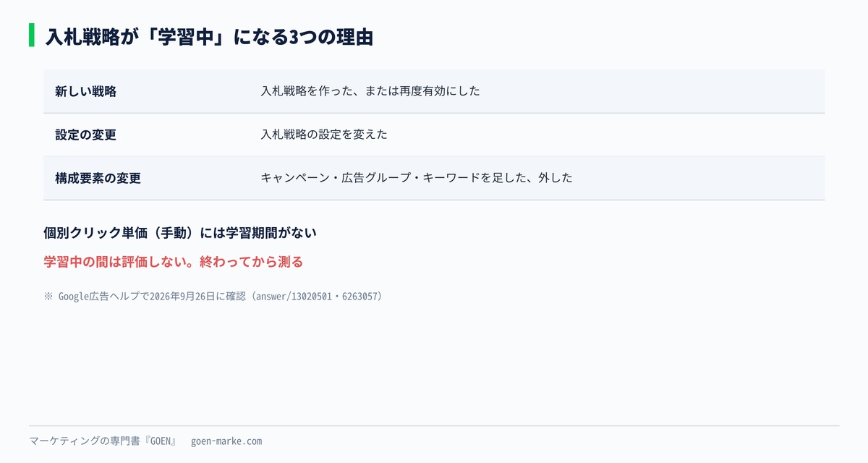868x463 pixels.
Task: Select the 設定の変更 row label
Action: click(x=85, y=135)
